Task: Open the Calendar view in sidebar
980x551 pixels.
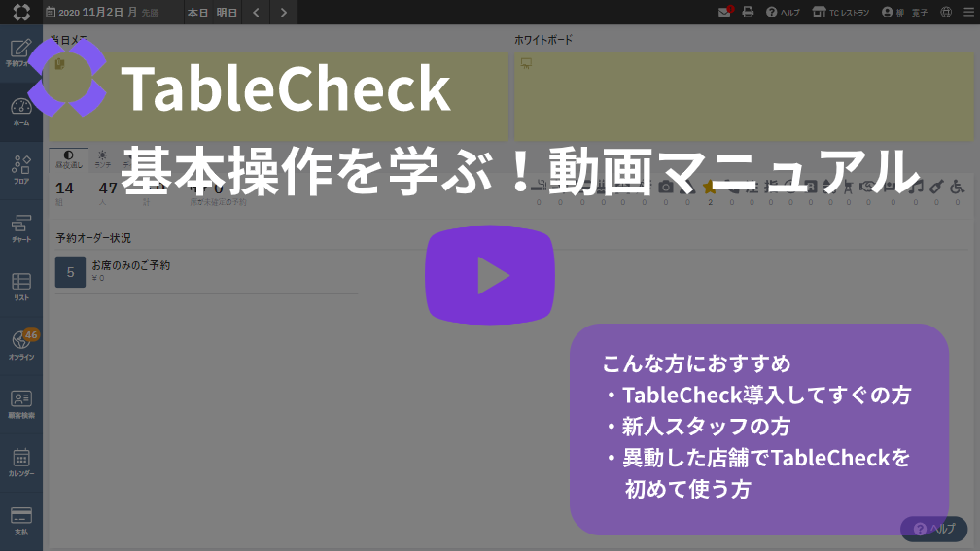Action: point(20,462)
